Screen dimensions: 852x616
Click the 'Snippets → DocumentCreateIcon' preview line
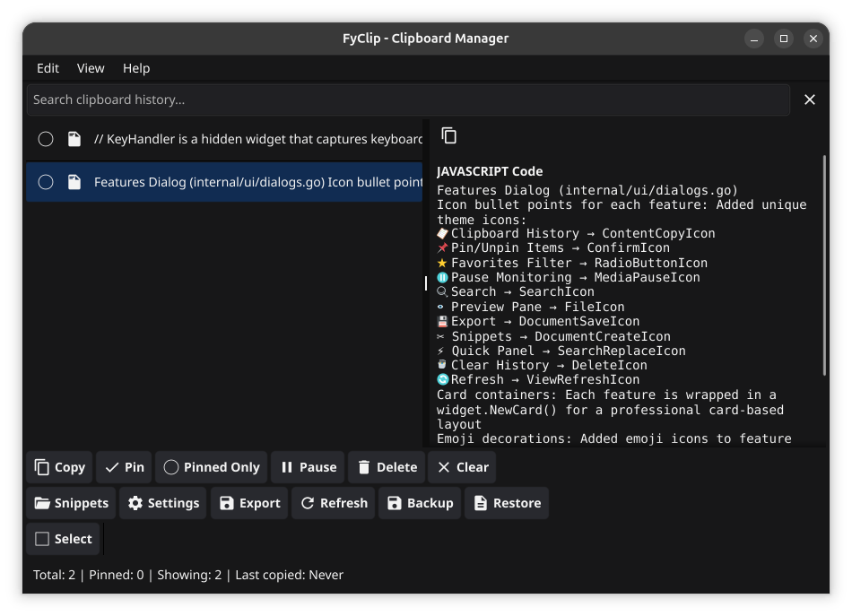(x=553, y=336)
